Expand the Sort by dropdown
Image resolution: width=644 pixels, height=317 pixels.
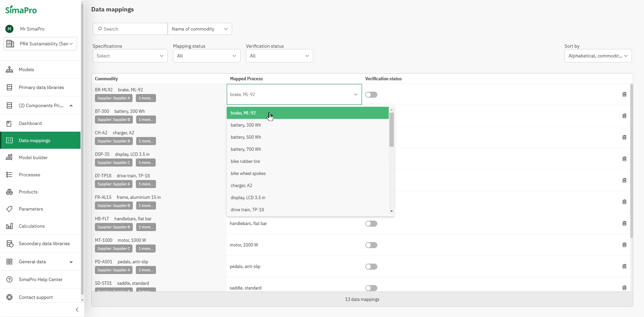point(598,56)
